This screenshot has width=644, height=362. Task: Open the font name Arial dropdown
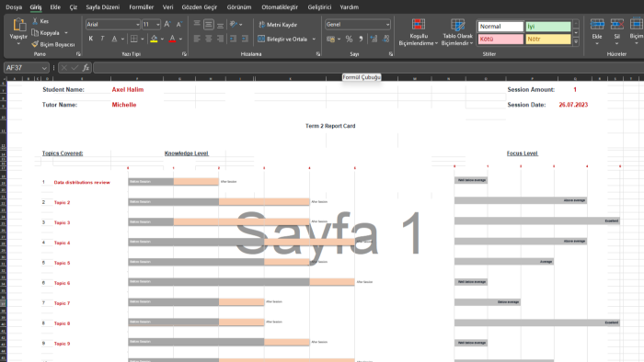(138, 25)
